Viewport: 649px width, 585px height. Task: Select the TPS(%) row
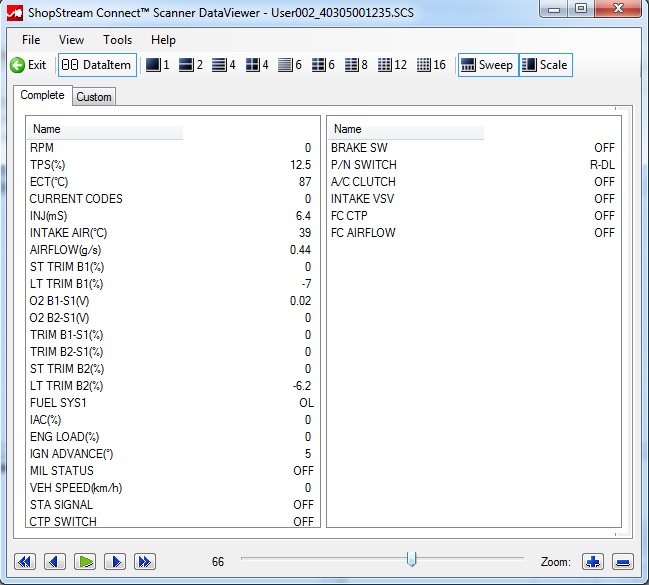[173, 165]
